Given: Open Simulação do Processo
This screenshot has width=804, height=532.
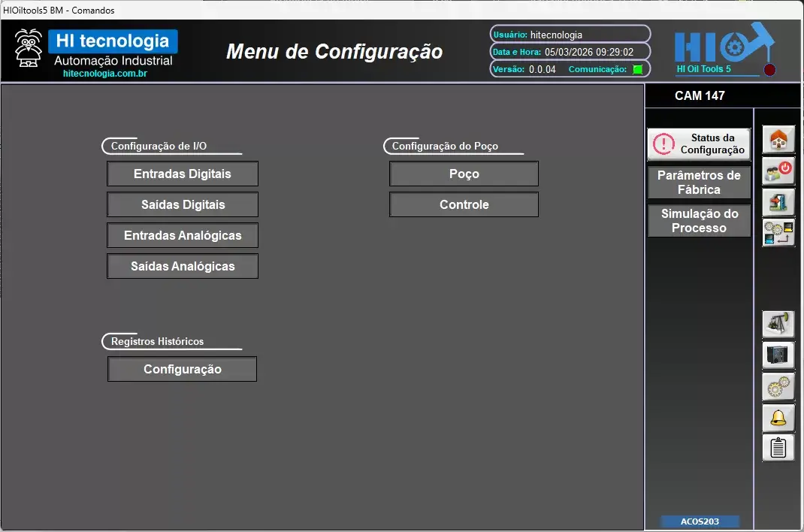Looking at the screenshot, I should click(699, 221).
